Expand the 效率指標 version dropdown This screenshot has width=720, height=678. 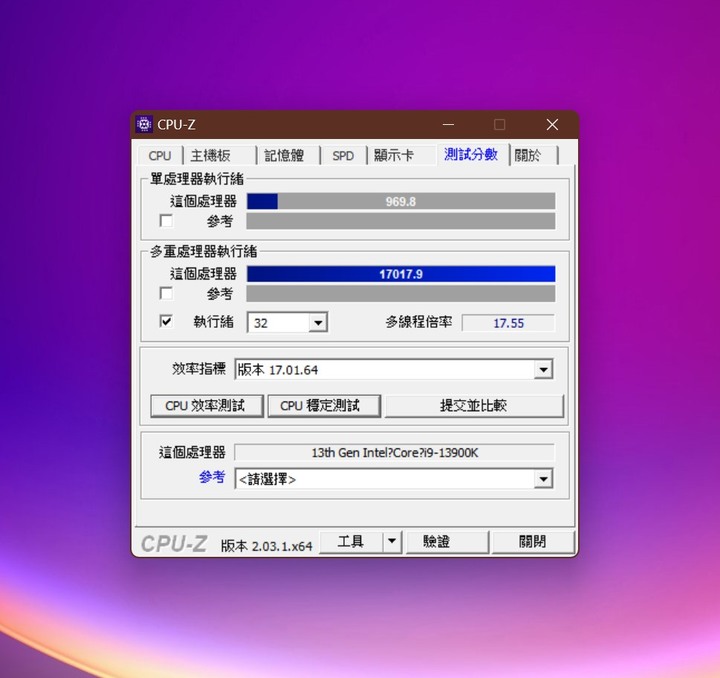click(x=543, y=370)
